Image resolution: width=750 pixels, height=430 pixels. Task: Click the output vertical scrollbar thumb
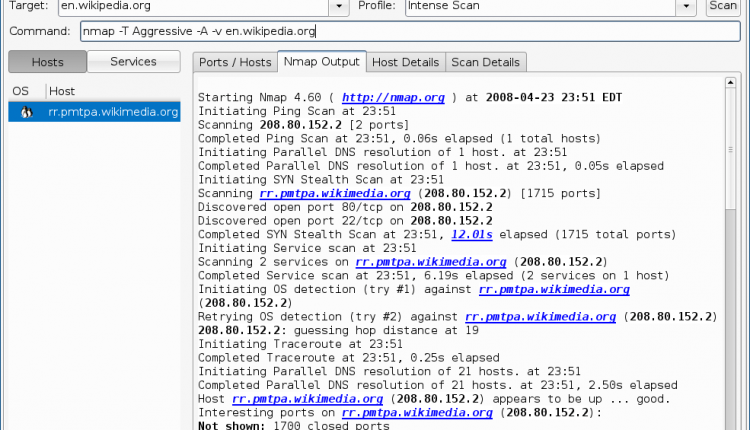click(x=730, y=149)
